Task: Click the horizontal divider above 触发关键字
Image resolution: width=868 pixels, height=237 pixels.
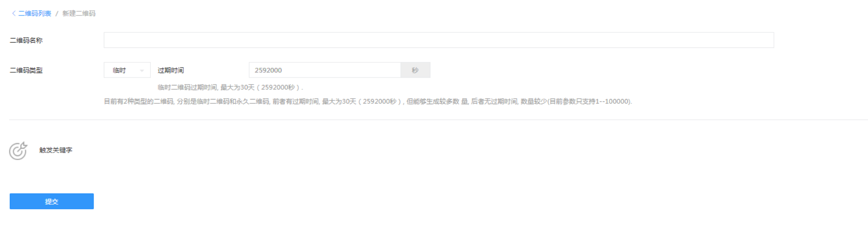Action: [438, 120]
